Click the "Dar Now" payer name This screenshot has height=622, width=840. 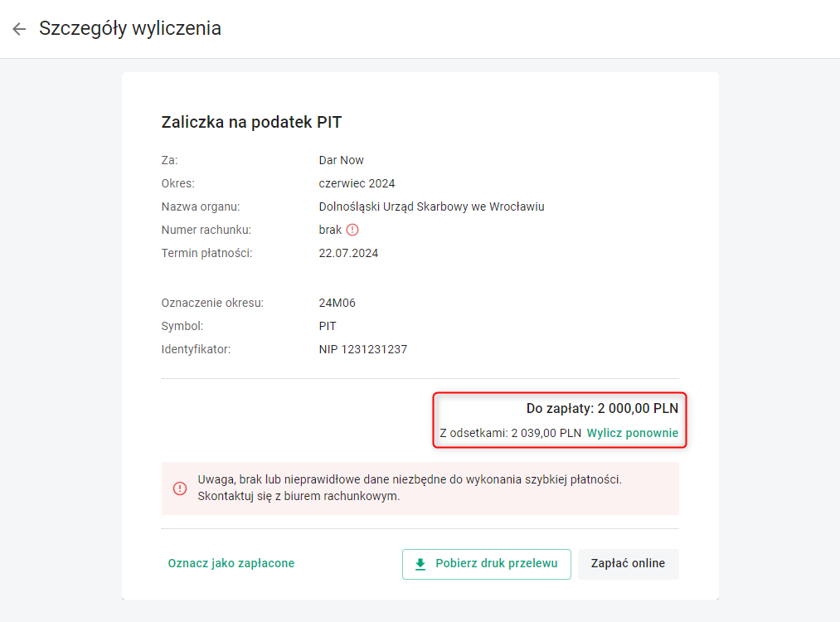coord(341,160)
